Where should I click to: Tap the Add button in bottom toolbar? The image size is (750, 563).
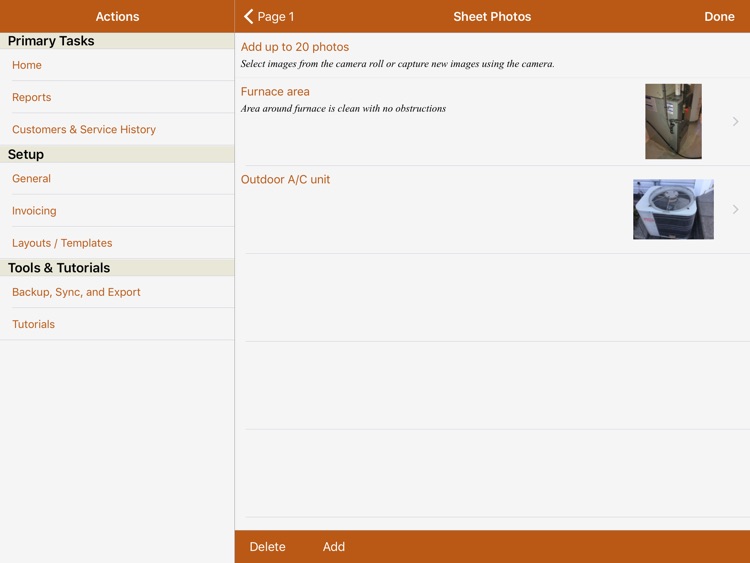(333, 547)
